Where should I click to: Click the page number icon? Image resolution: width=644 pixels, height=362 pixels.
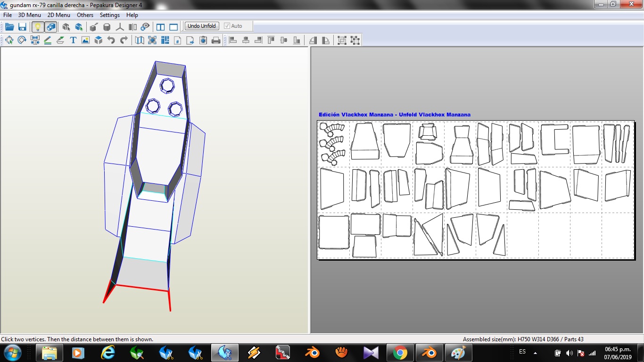point(178,40)
